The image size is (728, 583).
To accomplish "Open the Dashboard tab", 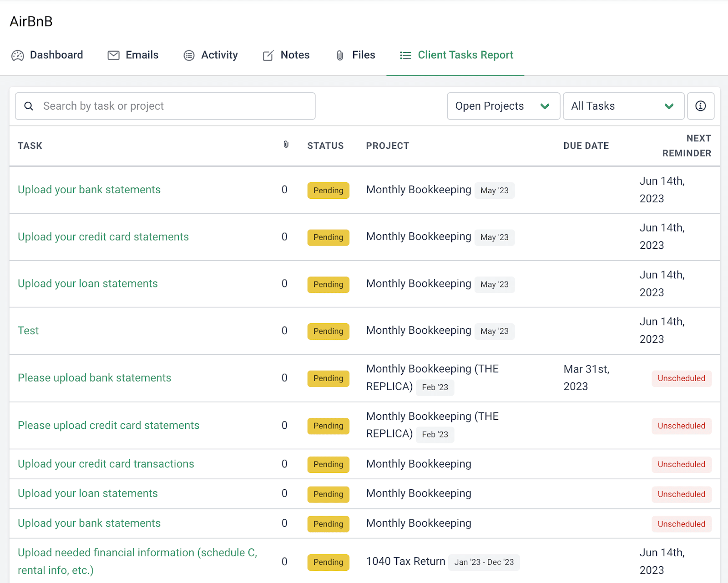I will [x=47, y=55].
